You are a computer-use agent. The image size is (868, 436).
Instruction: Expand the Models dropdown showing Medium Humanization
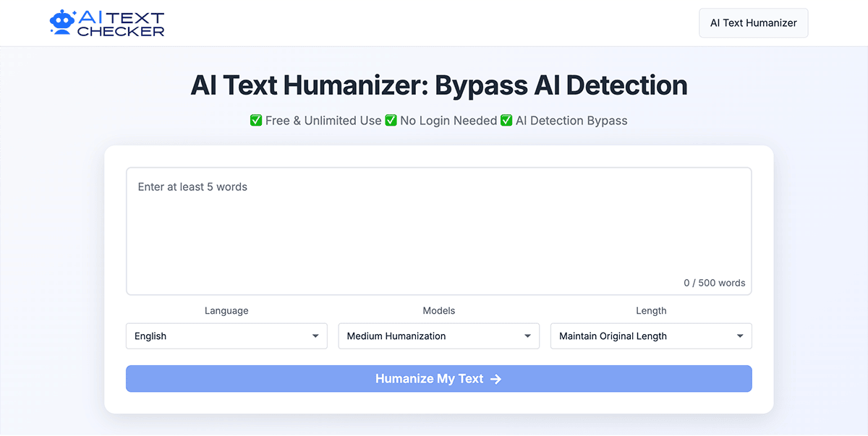(x=439, y=336)
